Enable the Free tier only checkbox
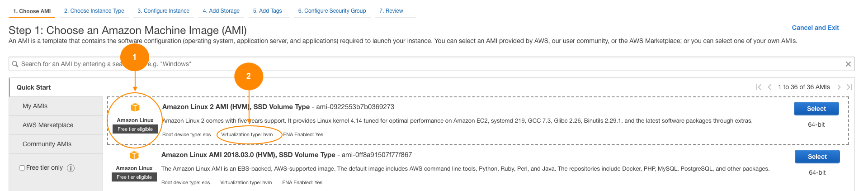This screenshot has width=868, height=191. click(x=22, y=168)
